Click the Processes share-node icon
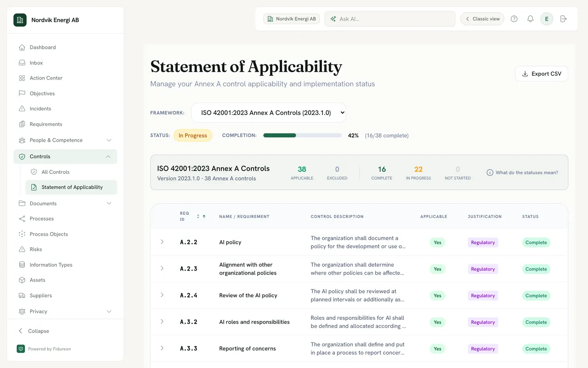The width and height of the screenshot is (588, 368). 22,218
